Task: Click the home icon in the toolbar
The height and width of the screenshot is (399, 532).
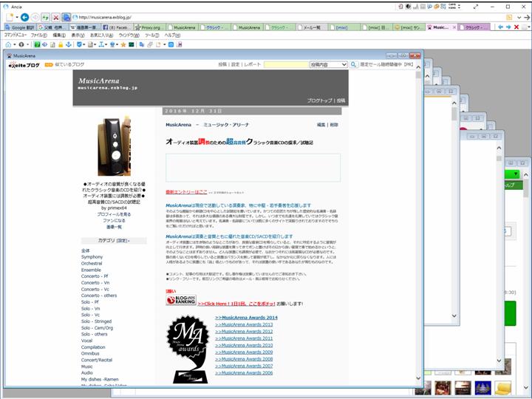Action: point(8,44)
